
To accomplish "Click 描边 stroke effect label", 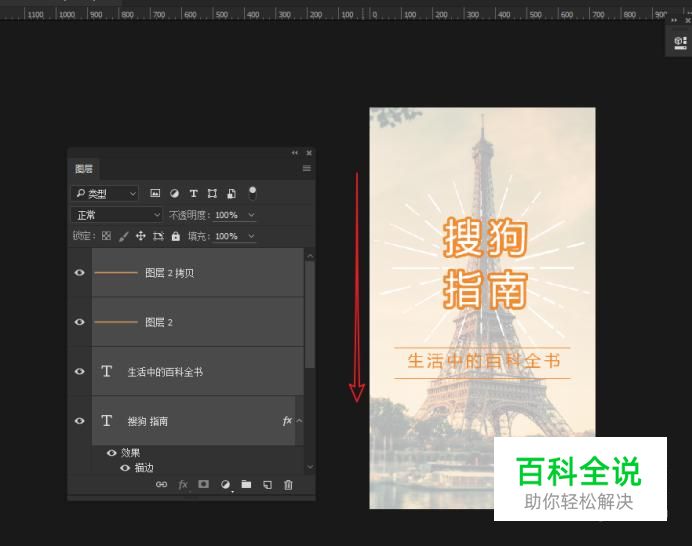I will pos(144,468).
